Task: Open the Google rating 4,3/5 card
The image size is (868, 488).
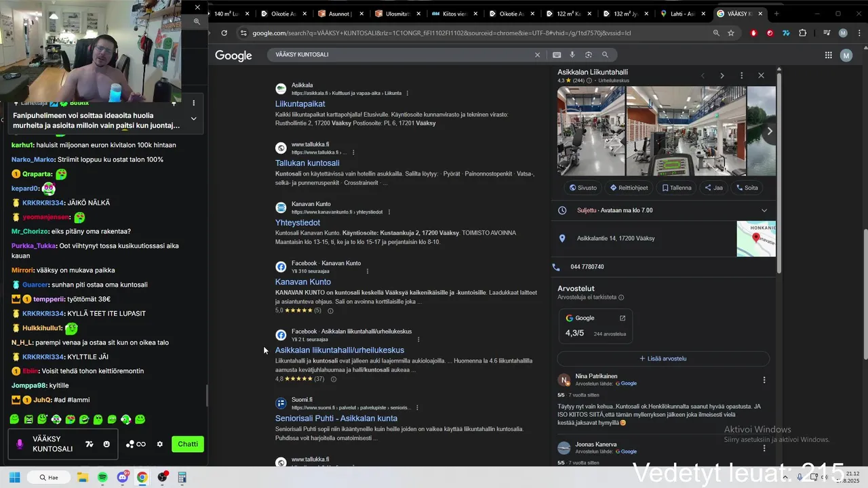Action: [x=596, y=326]
